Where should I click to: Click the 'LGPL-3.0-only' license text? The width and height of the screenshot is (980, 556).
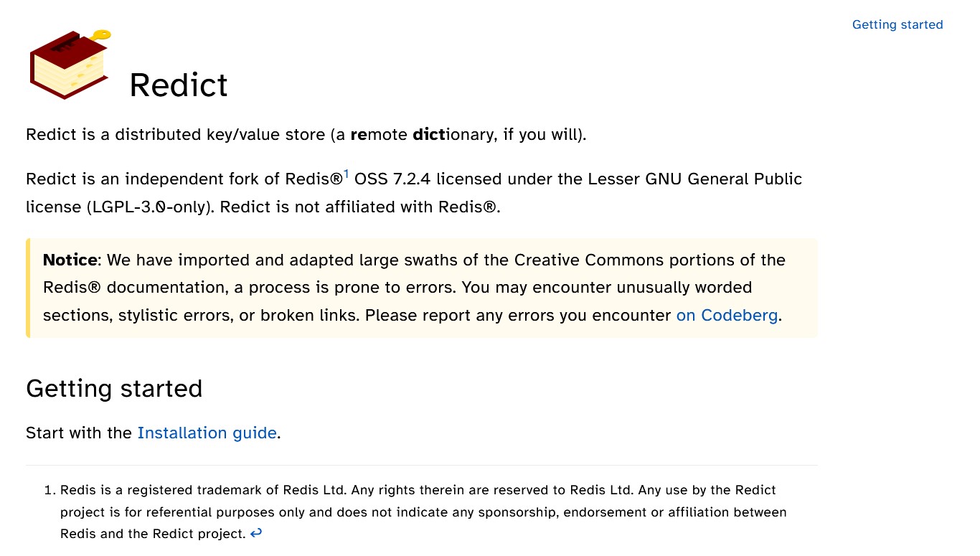click(151, 207)
